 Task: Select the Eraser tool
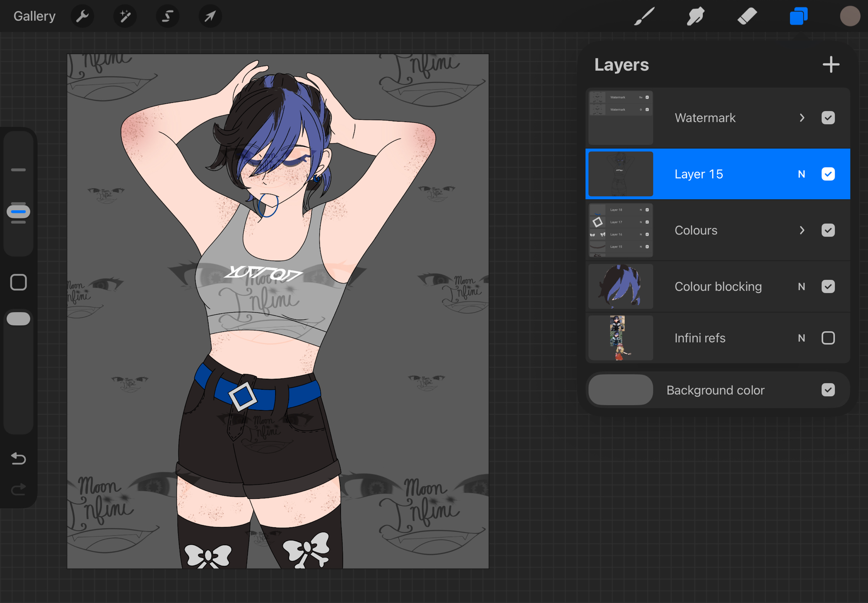[747, 16]
